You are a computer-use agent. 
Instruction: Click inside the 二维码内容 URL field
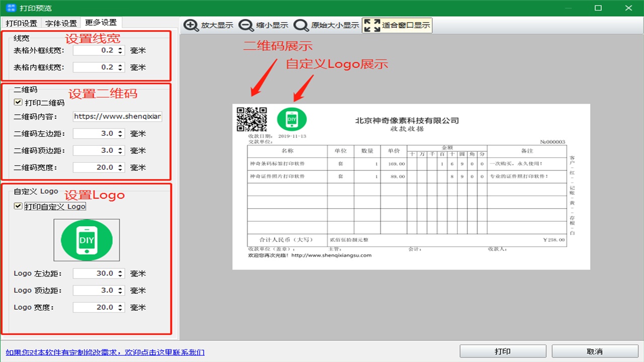pyautogui.click(x=117, y=117)
